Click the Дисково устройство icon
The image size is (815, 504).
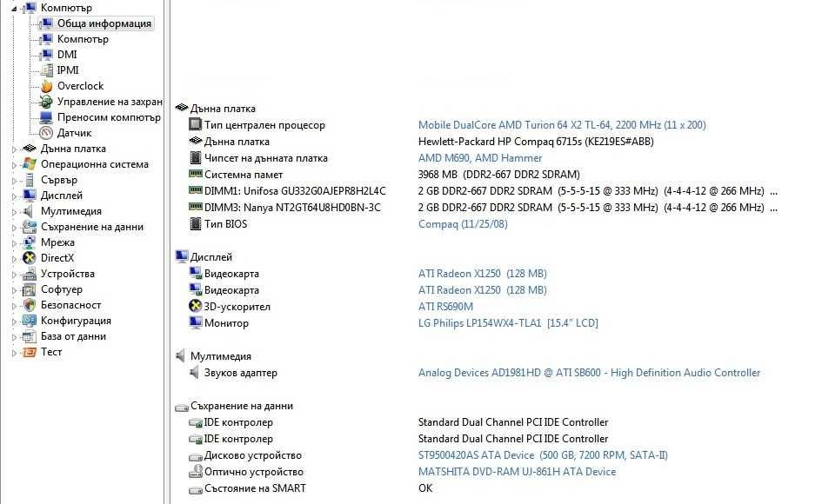(x=195, y=456)
